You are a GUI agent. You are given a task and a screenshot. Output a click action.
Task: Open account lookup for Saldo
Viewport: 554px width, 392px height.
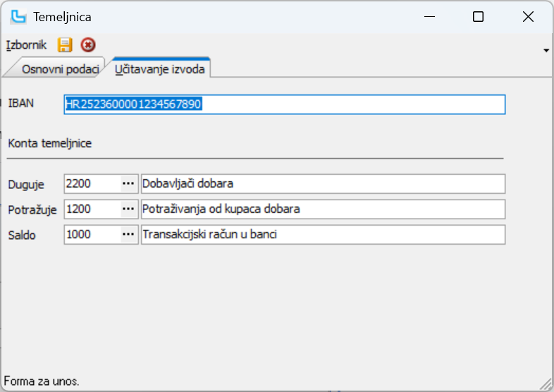coord(128,234)
